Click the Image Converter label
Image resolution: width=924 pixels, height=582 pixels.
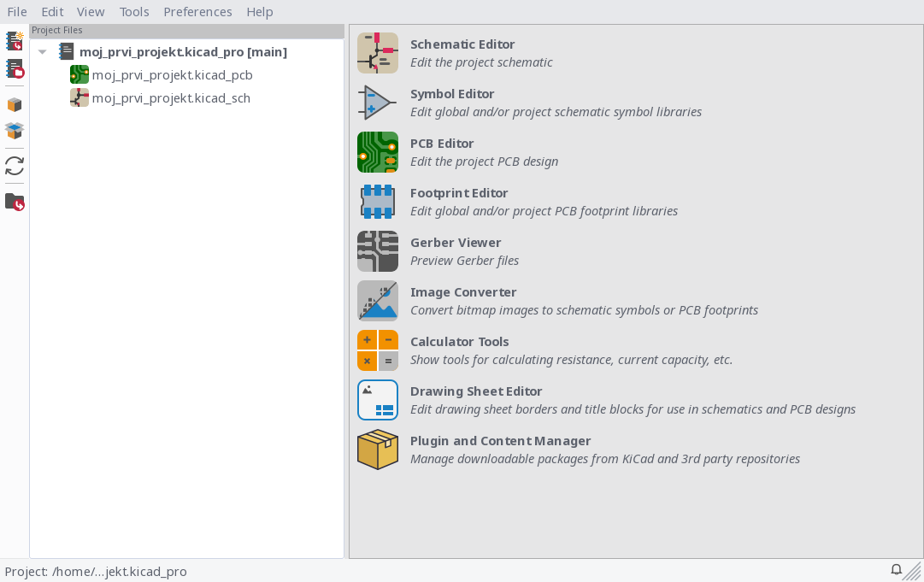tap(463, 291)
